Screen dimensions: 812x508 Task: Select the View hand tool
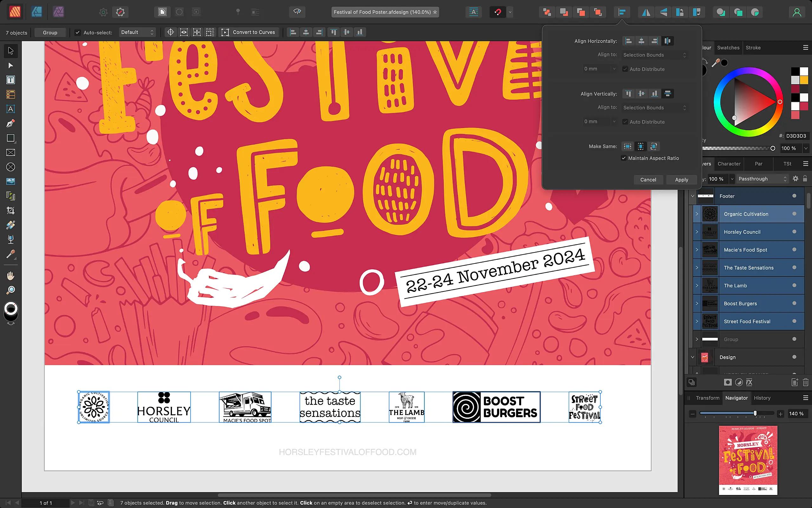tap(10, 276)
